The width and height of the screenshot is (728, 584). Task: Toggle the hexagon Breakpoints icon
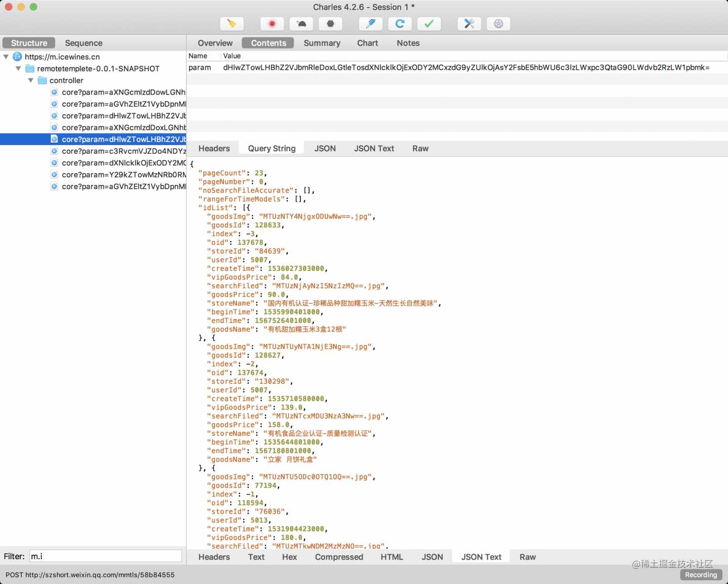[x=331, y=24]
